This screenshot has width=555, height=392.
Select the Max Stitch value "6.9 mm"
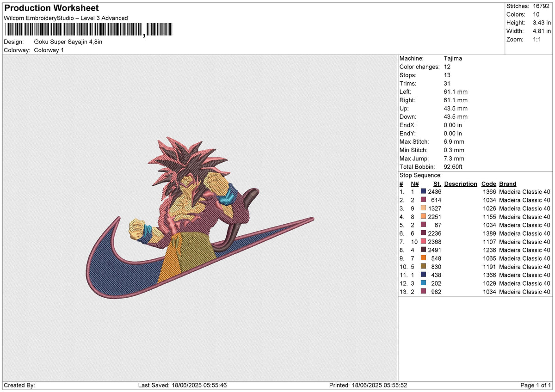click(x=454, y=141)
